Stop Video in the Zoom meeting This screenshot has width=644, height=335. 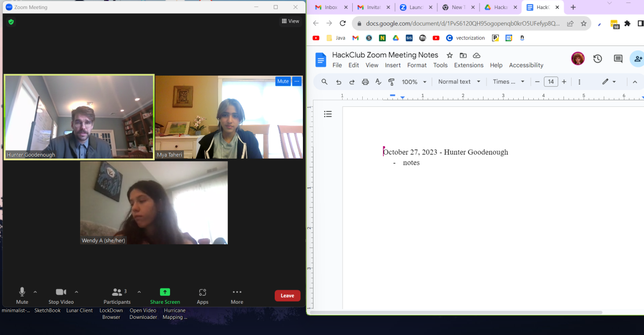61,295
